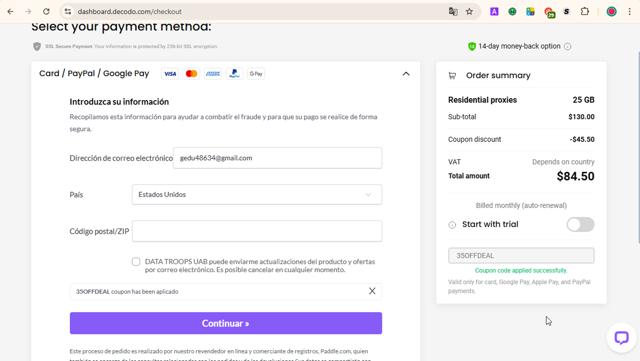The image size is (640, 361).
Task: Open the País country dropdown
Action: pos(257,194)
